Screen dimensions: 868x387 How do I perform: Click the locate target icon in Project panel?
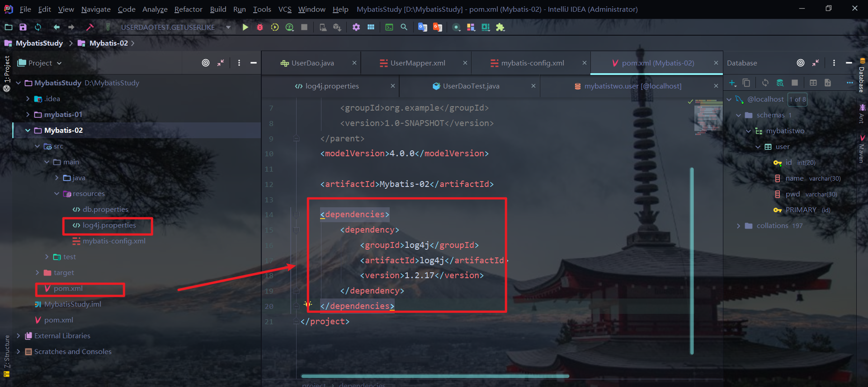point(206,63)
